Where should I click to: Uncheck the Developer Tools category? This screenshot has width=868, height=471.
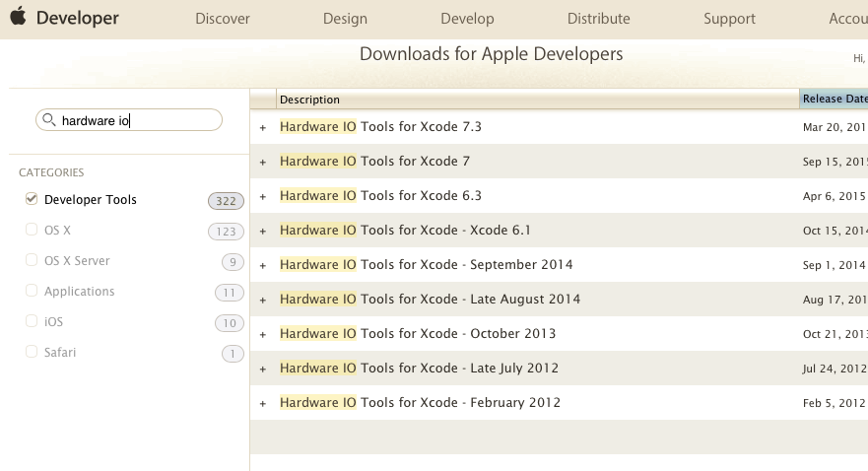click(x=32, y=199)
